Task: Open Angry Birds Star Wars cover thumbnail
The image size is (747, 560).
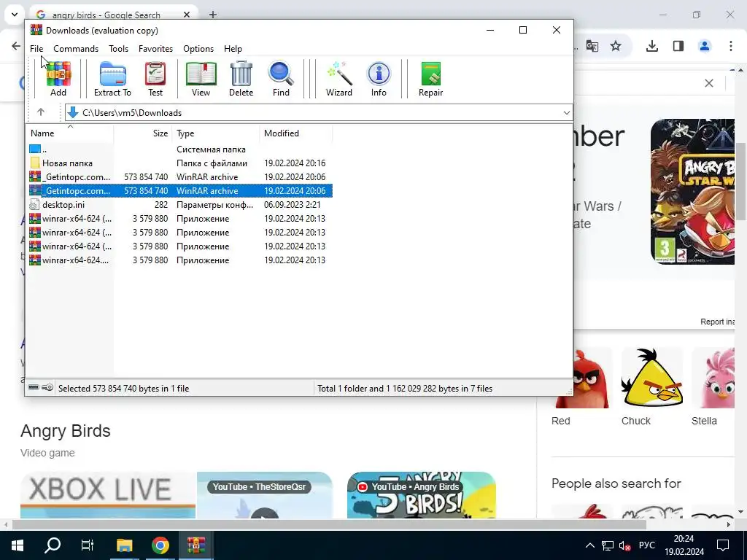Action: click(x=693, y=192)
